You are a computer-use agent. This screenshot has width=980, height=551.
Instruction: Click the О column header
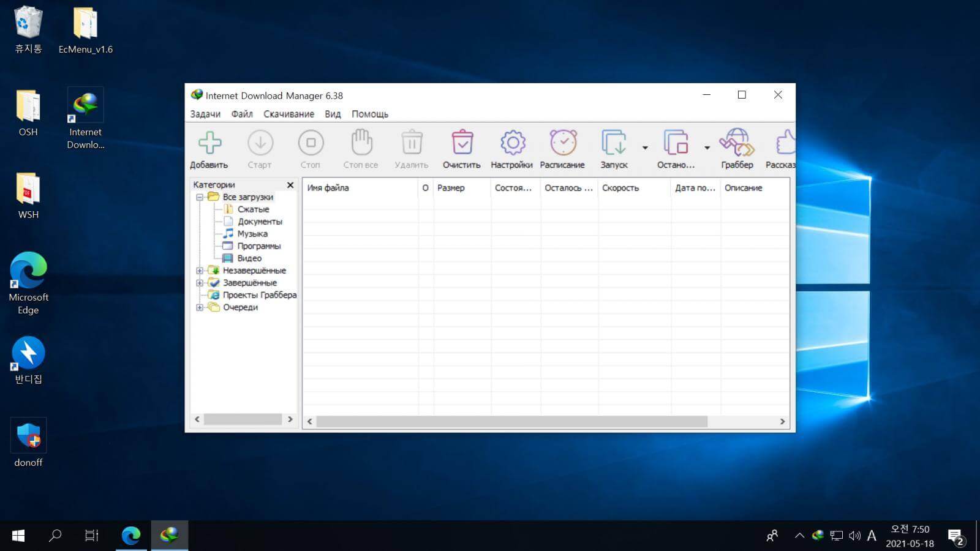click(426, 188)
